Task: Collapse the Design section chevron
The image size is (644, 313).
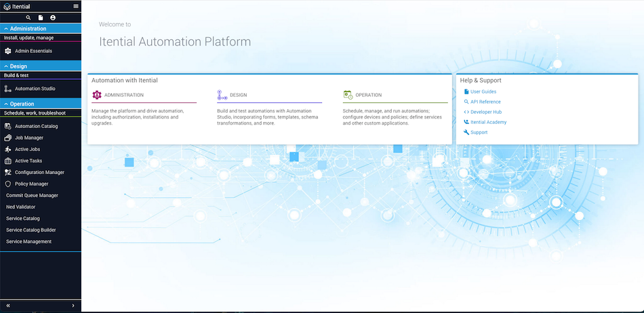Action: click(6, 66)
